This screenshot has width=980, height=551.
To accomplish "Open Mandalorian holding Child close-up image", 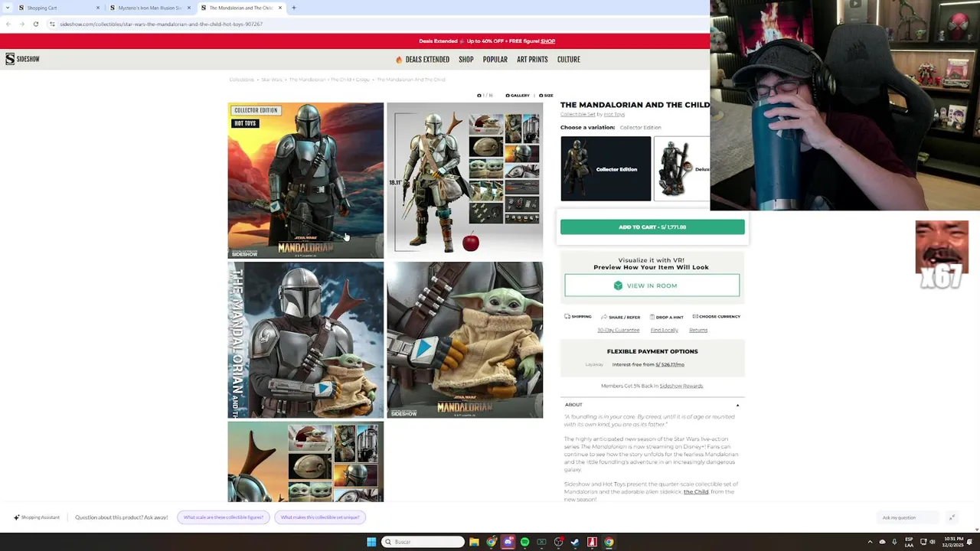I will click(305, 340).
